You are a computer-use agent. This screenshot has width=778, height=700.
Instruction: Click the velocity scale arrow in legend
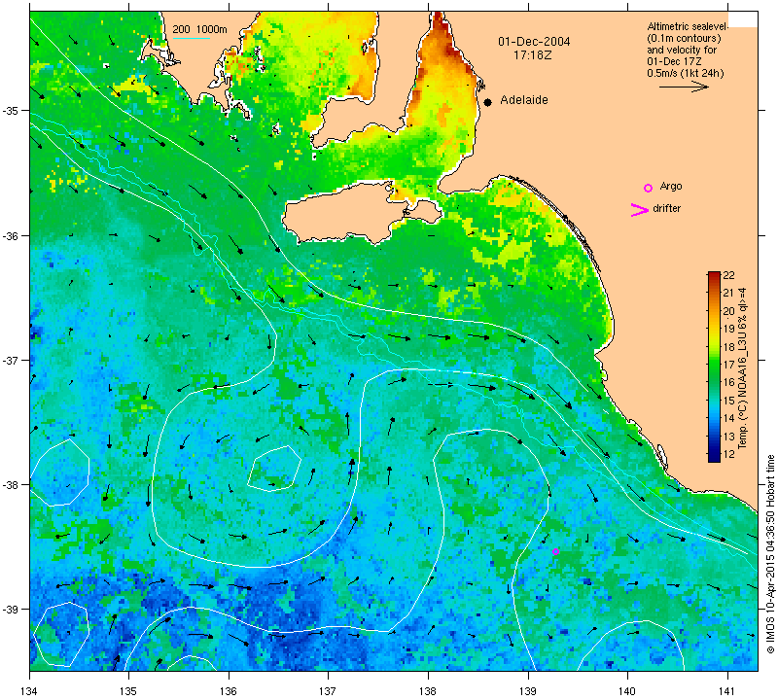tap(684, 87)
